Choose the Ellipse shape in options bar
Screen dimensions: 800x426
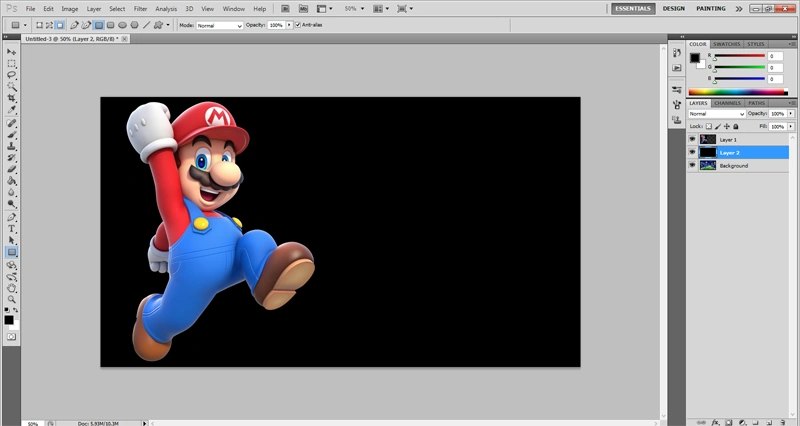coord(121,24)
